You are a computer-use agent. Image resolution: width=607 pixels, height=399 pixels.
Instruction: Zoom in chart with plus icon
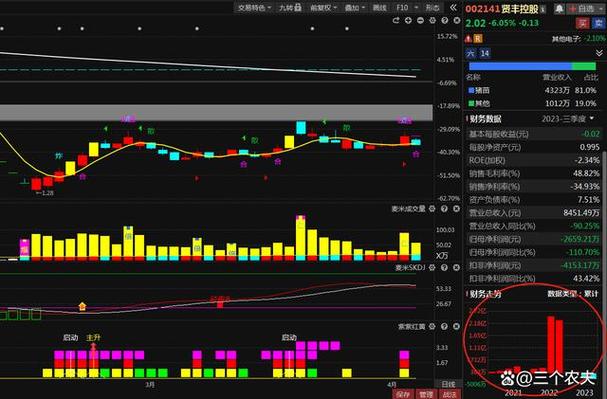pyautogui.click(x=408, y=21)
